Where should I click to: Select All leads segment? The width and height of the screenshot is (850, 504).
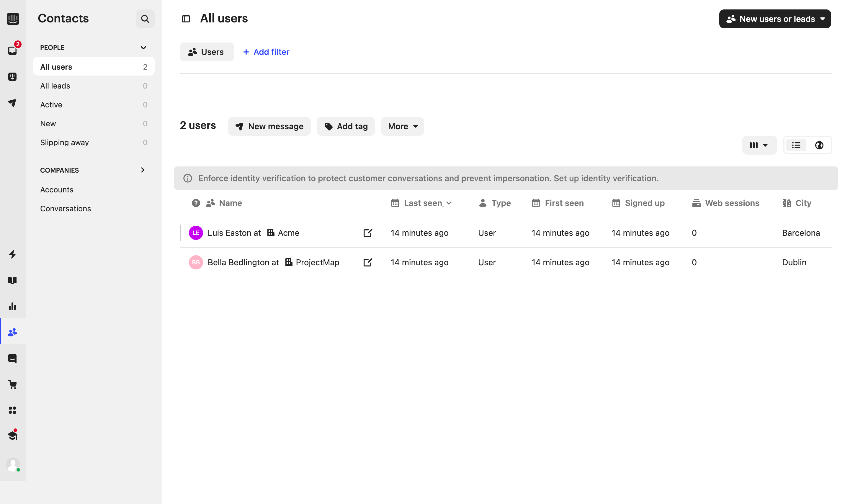click(94, 86)
